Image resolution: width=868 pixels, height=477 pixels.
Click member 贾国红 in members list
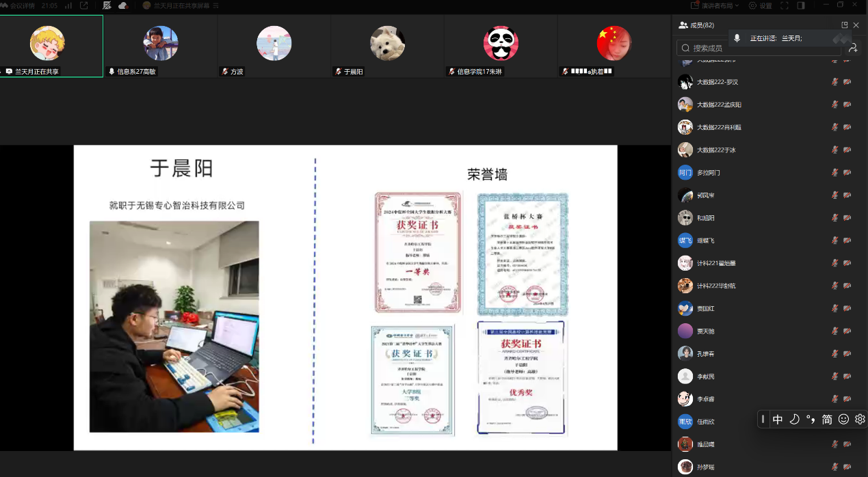point(709,308)
